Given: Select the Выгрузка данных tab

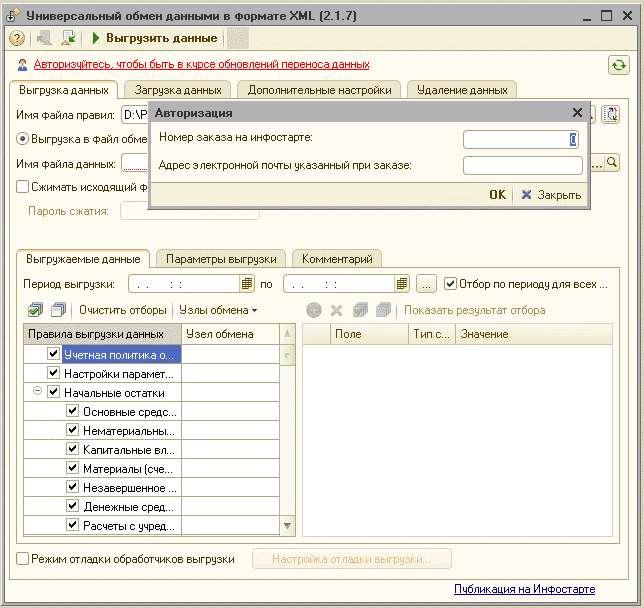Looking at the screenshot, I should click(64, 90).
